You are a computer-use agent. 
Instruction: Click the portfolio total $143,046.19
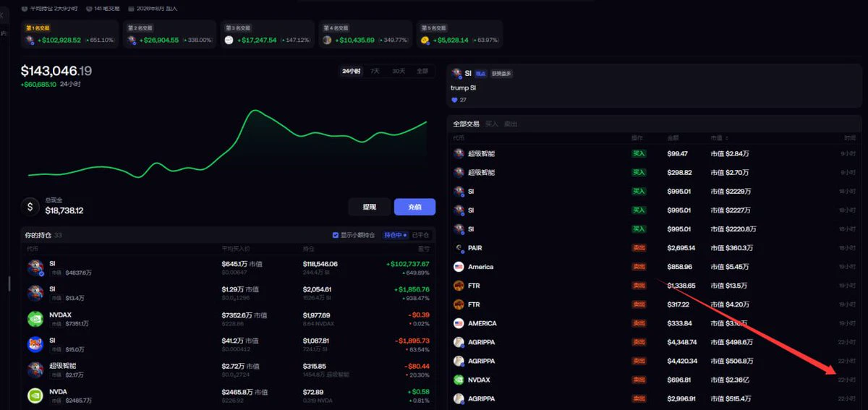click(56, 71)
